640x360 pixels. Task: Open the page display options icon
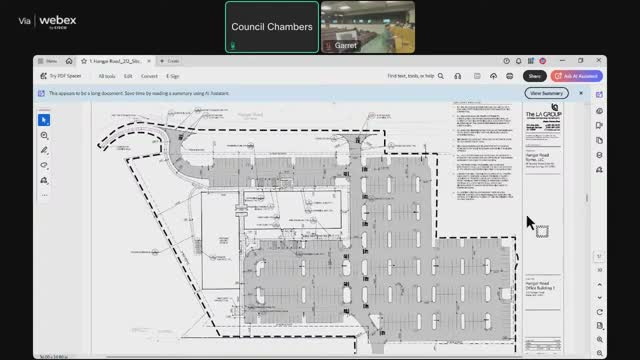pyautogui.click(x=599, y=326)
